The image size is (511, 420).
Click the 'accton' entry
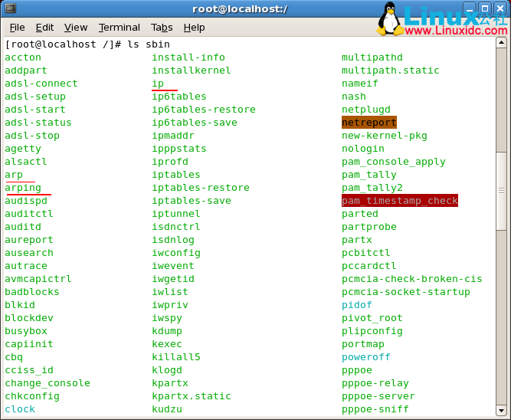pos(23,57)
